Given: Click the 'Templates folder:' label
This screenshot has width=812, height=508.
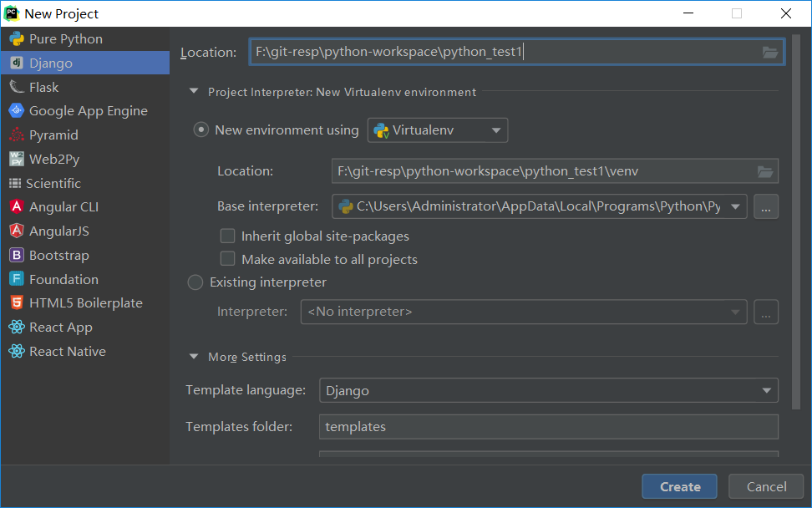Looking at the screenshot, I should point(239,427).
